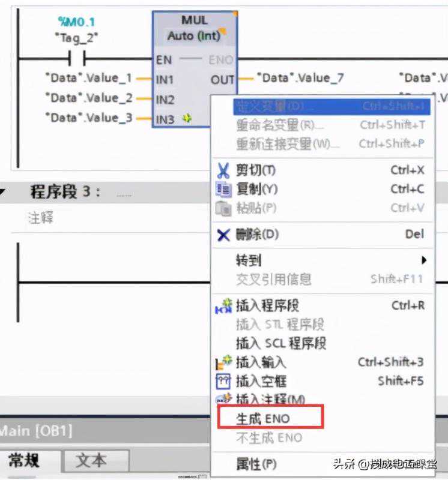Click the Insert empty box icon
The height and width of the screenshot is (480, 448).
tap(223, 381)
